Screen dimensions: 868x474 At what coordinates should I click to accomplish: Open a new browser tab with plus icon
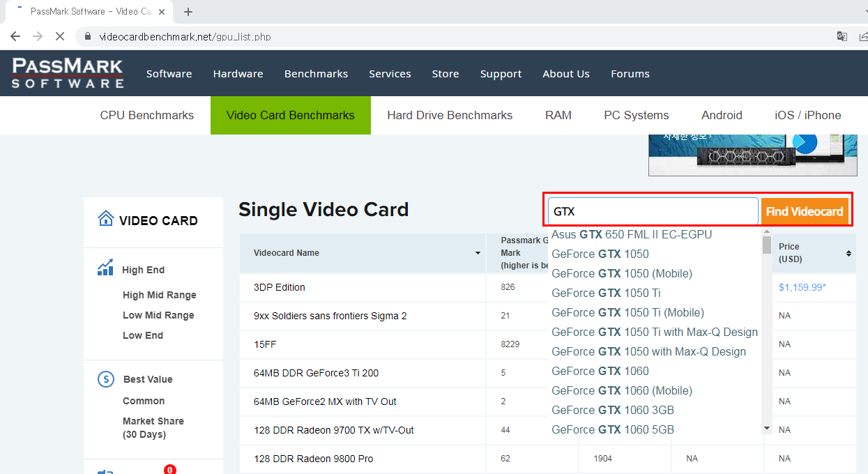[188, 12]
